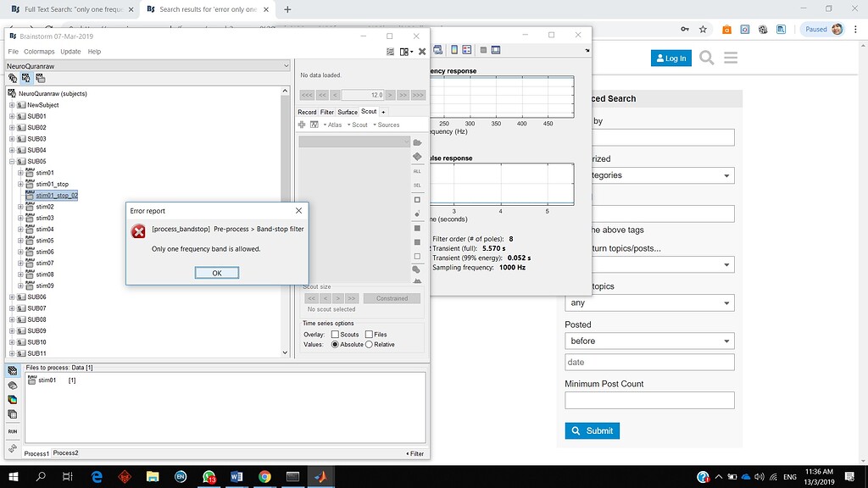The image size is (868, 488).
Task: Click the forum search magnifier icon
Action: (x=706, y=58)
